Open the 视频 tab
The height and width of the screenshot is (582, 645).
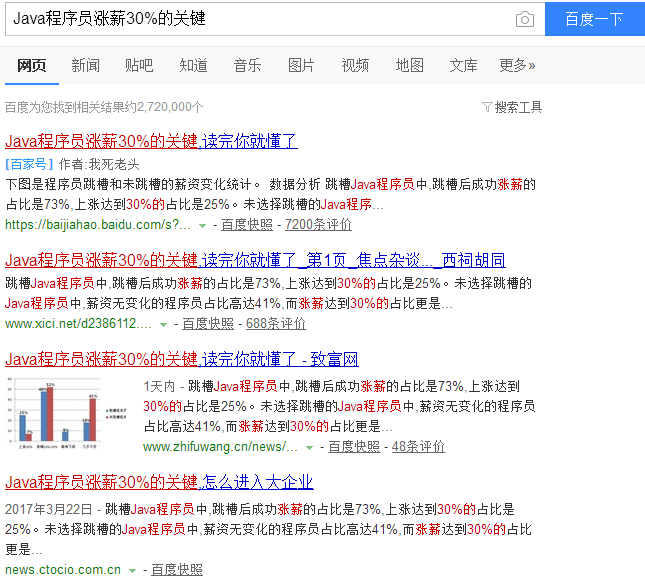355,65
